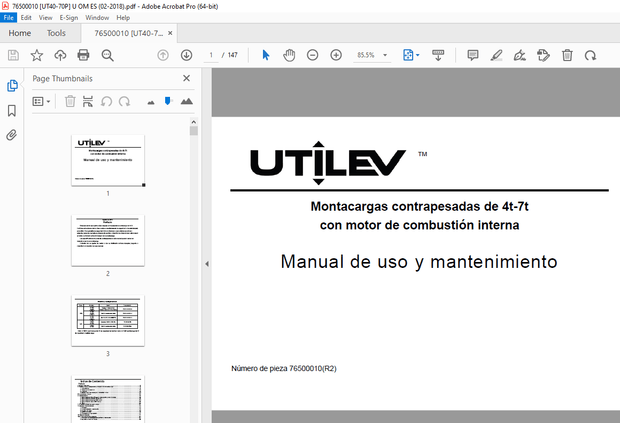Click 'con motor de combustión interna' line
The image size is (620, 423).
coord(420,225)
